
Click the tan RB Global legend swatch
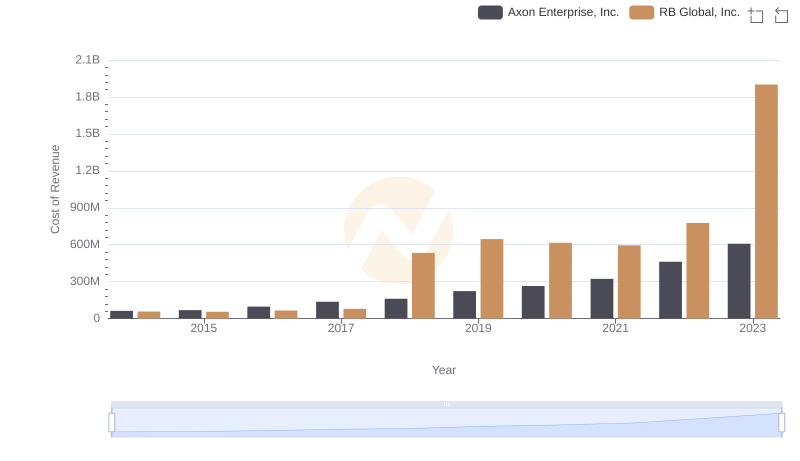pos(641,12)
